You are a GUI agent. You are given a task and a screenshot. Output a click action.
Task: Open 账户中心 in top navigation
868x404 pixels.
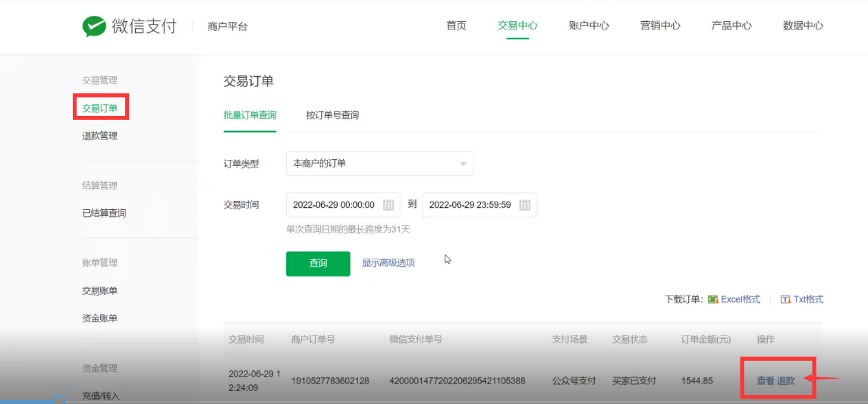coord(589,25)
